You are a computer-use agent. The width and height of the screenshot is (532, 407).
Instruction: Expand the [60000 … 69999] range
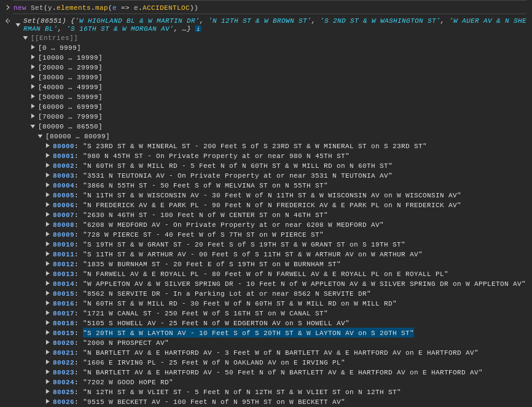coord(33,106)
